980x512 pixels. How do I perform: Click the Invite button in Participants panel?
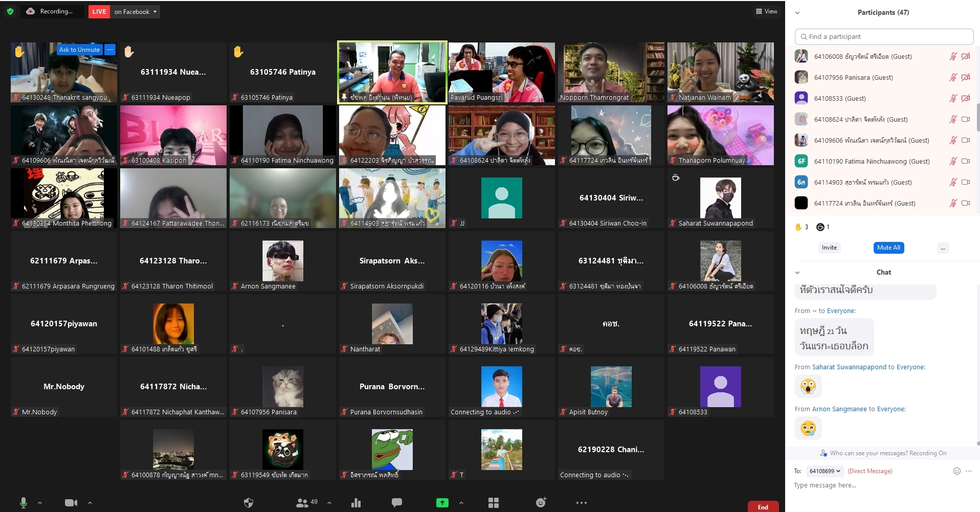[x=829, y=248]
